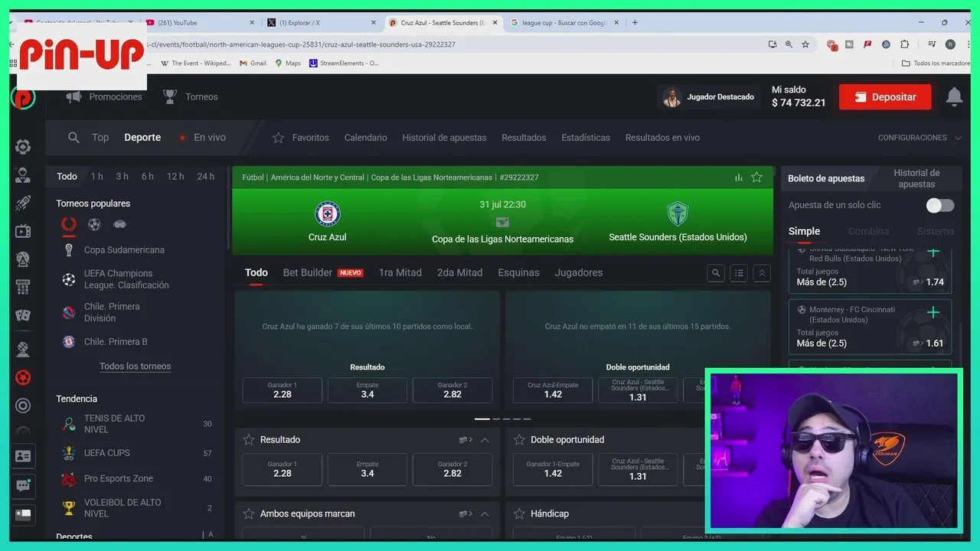Open the Calendario link
This screenshot has height=551, width=980.
[x=365, y=138]
